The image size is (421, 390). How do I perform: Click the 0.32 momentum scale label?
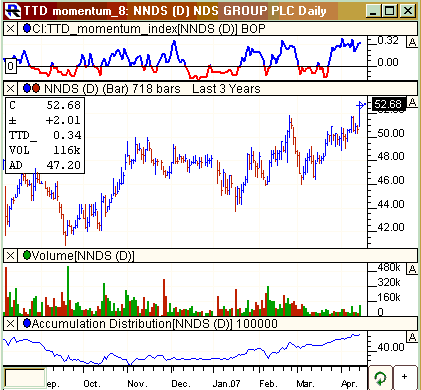tap(388, 41)
